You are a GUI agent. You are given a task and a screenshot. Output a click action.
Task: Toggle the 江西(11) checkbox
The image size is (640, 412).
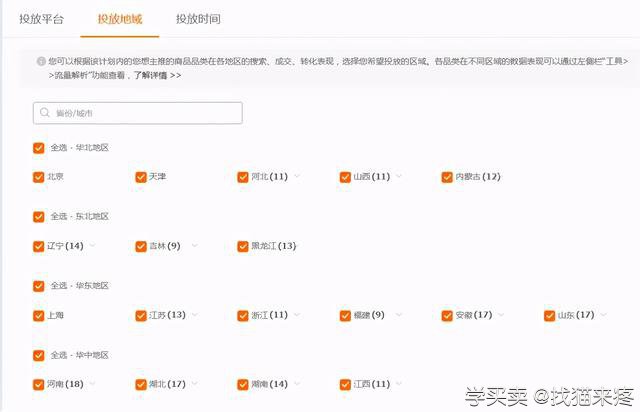pyautogui.click(x=345, y=385)
